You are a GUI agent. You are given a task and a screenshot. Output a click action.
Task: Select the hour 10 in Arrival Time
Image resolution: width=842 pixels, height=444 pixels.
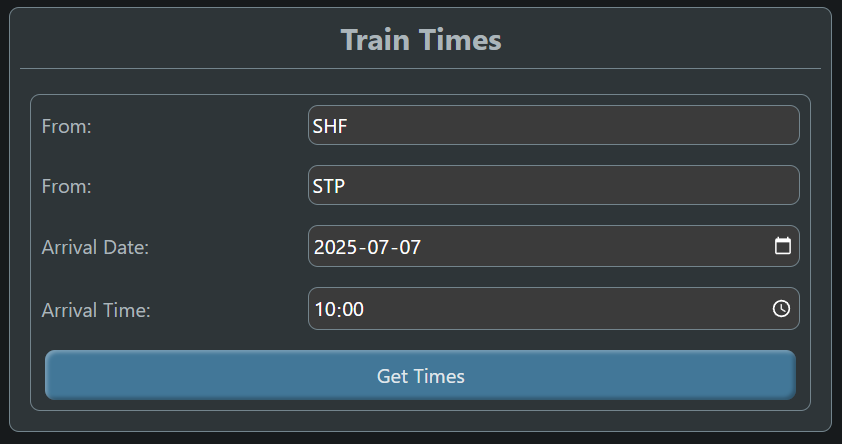click(x=325, y=309)
